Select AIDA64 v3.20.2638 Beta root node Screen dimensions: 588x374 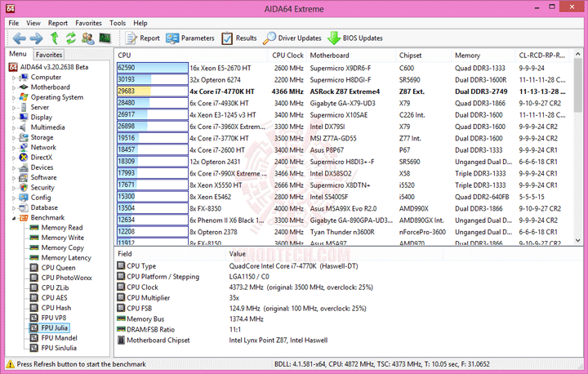[x=49, y=67]
